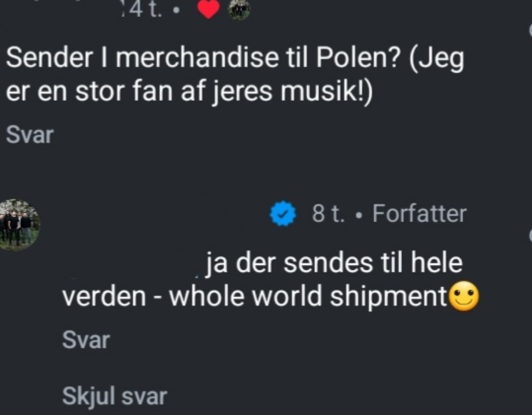532x415 pixels.
Task: Click the "8 t." reply timestamp
Action: [x=328, y=214]
